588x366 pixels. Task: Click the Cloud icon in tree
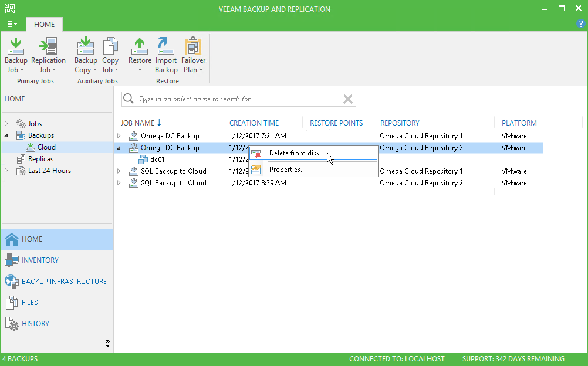[31, 147]
